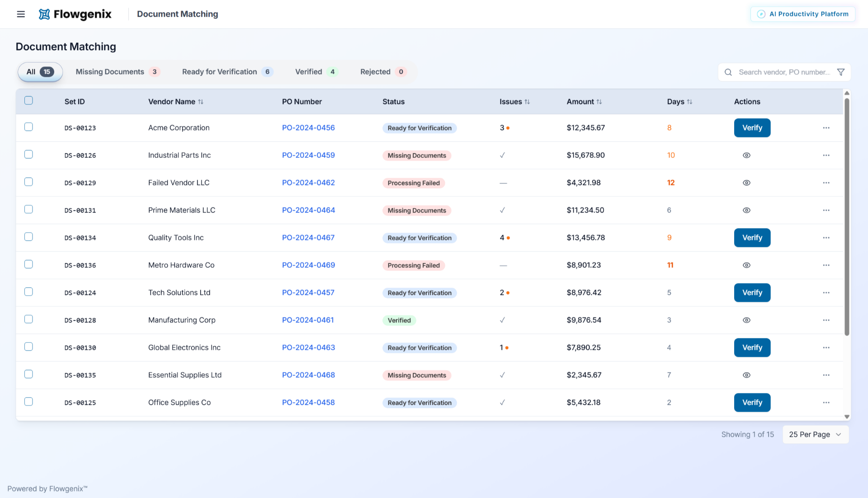Select checkbox for DS-00125 row
The image size is (868, 498).
coord(28,402)
